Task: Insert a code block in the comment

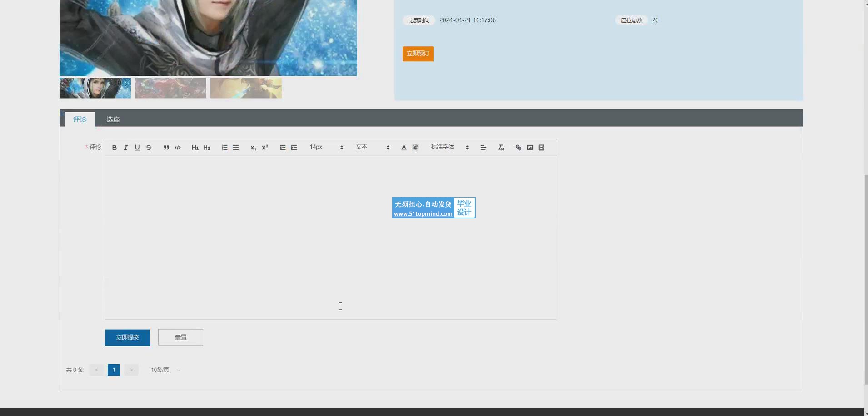Action: 178,148
